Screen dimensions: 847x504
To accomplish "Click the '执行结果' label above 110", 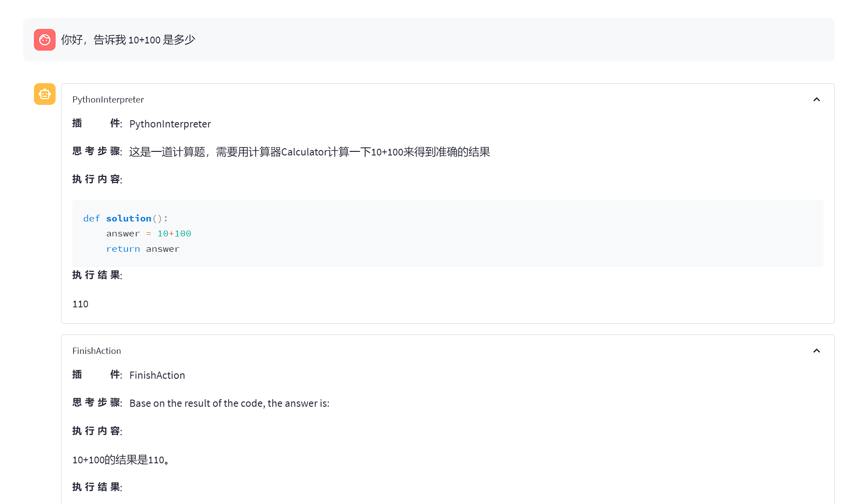I will click(x=97, y=275).
